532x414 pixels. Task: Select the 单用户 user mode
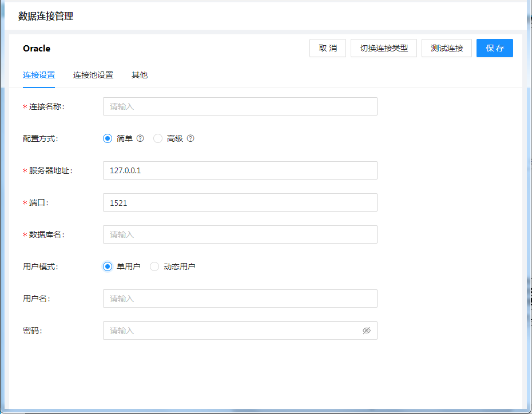point(108,266)
